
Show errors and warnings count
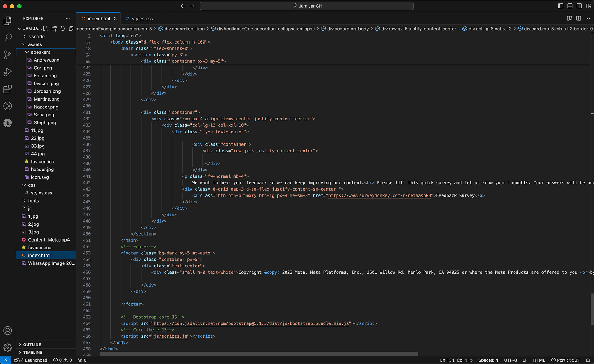62,360
